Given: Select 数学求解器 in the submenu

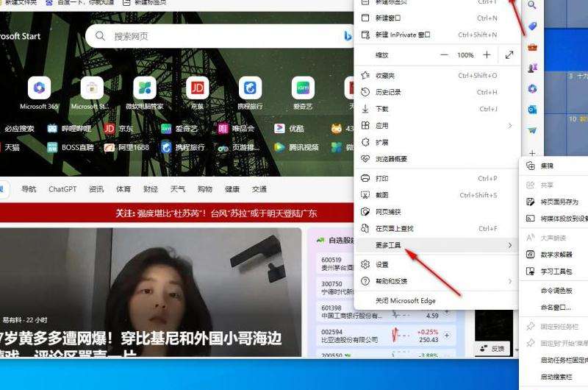Looking at the screenshot, I should tap(554, 255).
